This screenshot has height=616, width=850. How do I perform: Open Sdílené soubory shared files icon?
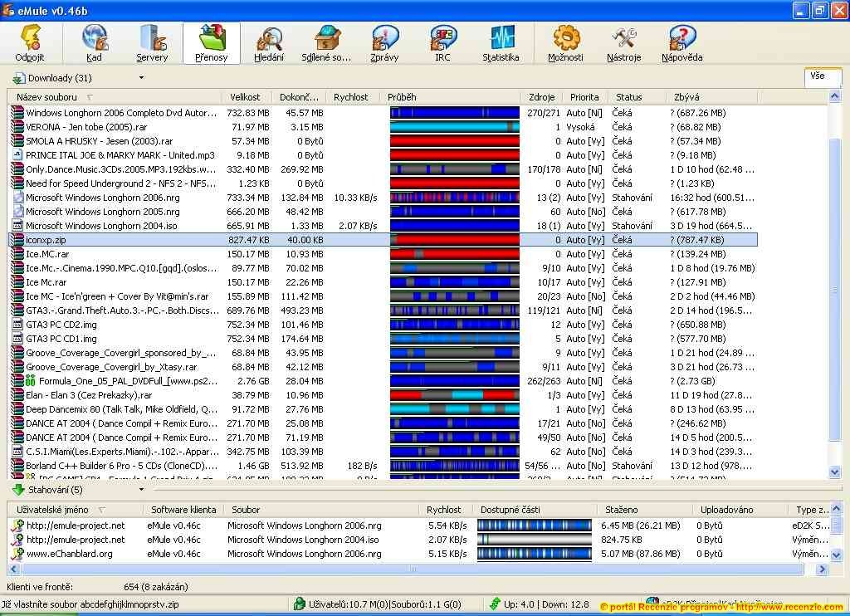click(x=326, y=43)
